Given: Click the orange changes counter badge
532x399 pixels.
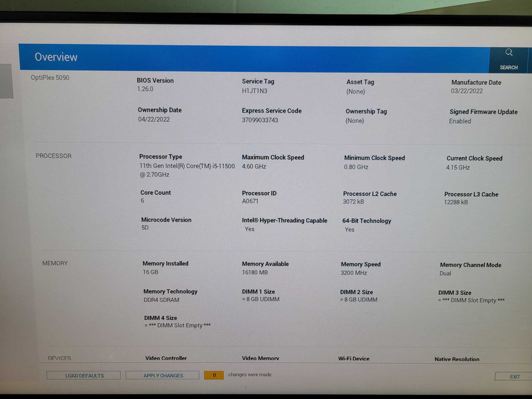Looking at the screenshot, I should [214, 375].
